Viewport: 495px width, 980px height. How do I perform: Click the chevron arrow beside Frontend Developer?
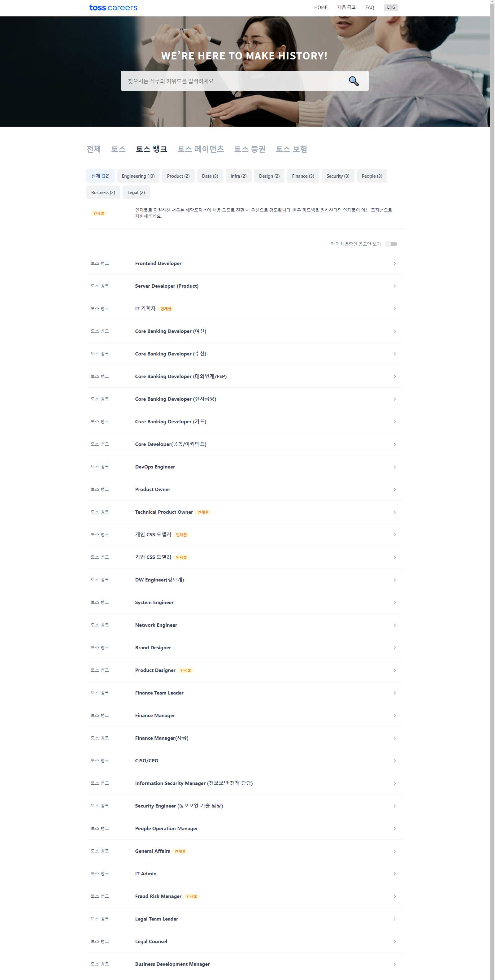[x=394, y=263]
